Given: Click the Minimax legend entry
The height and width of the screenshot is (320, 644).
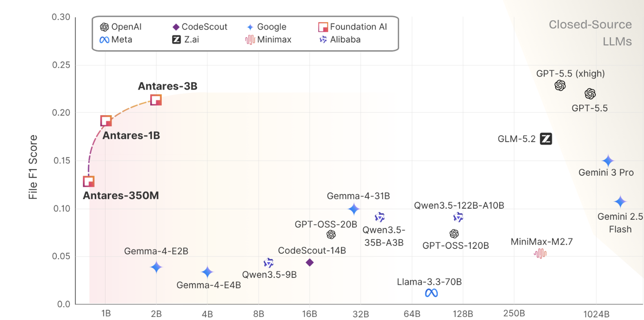Looking at the screenshot, I should coord(268,39).
